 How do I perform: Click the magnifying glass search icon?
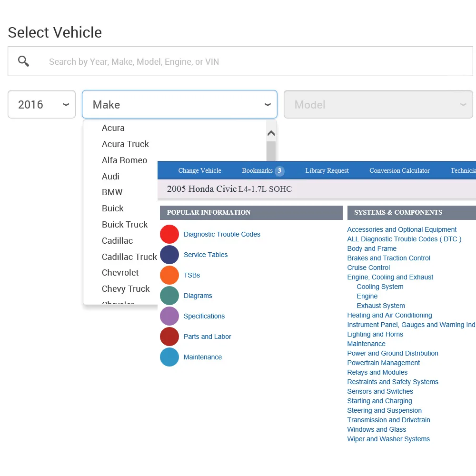pyautogui.click(x=23, y=61)
